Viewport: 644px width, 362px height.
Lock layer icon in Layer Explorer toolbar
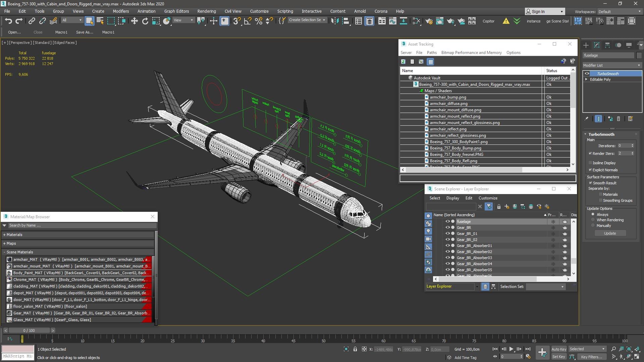point(499,206)
